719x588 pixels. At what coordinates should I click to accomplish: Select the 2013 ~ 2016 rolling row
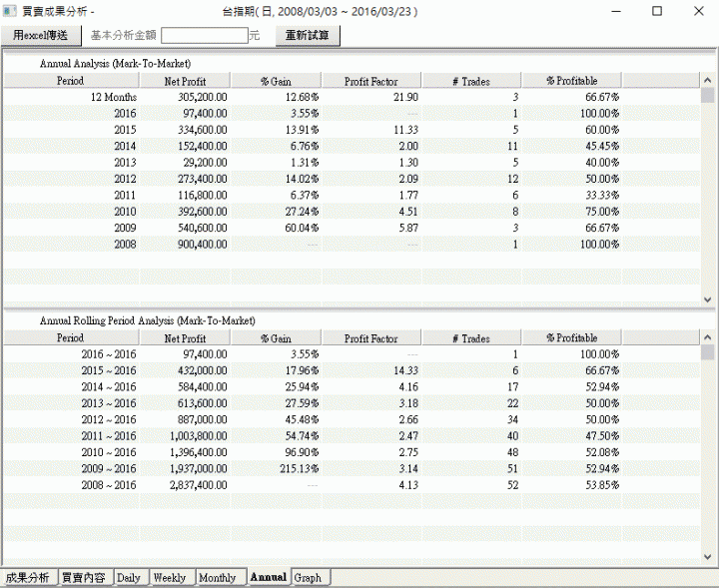[352, 403]
